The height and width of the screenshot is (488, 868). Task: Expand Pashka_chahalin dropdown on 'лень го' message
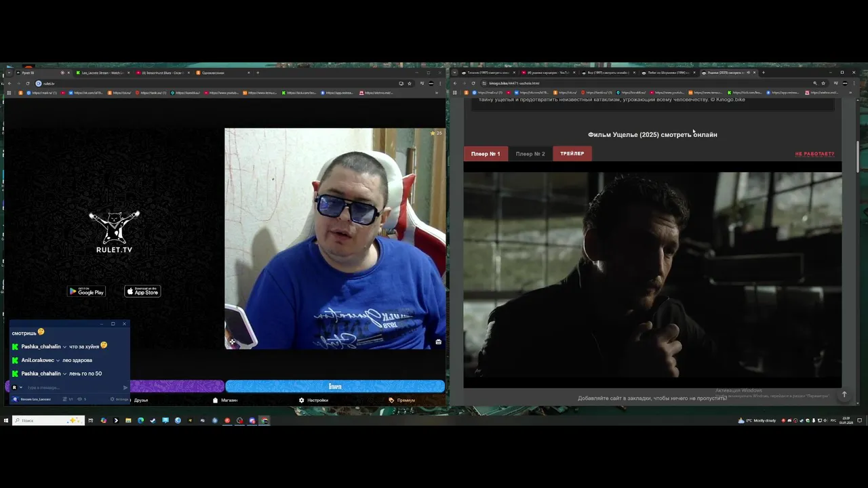(64, 373)
